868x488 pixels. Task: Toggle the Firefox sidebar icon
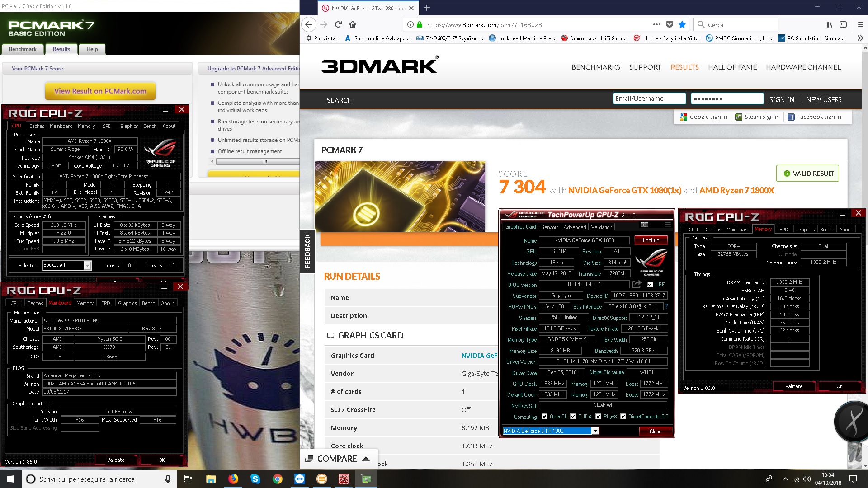(843, 24)
